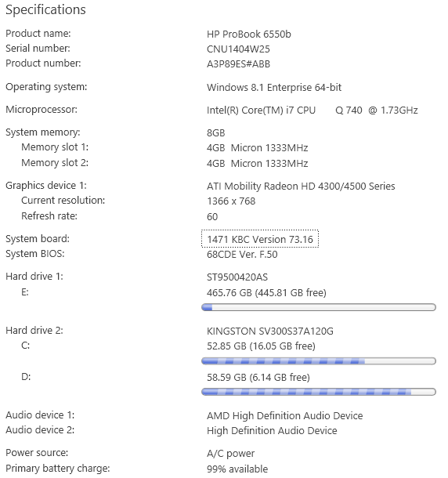This screenshot has height=478, width=448.
Task: Click the 'Memory slot 2:' label
Action: click(55, 163)
